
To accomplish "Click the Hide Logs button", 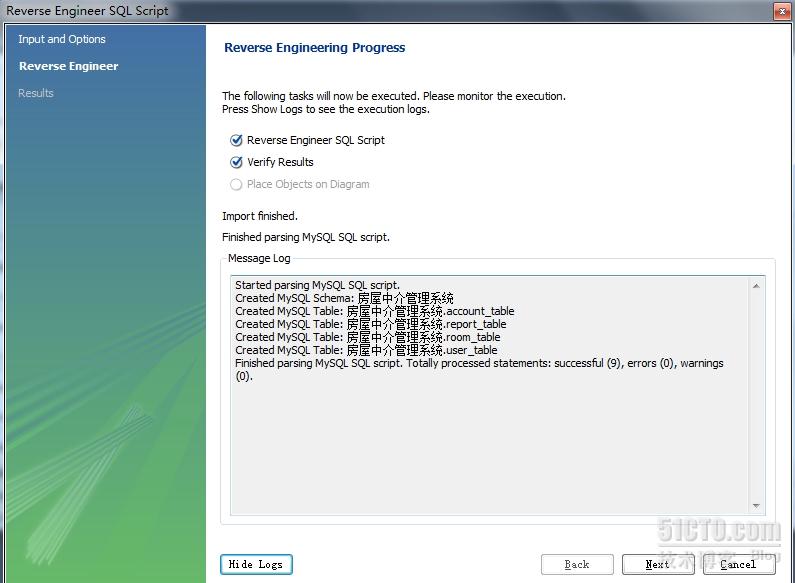I will (x=256, y=564).
